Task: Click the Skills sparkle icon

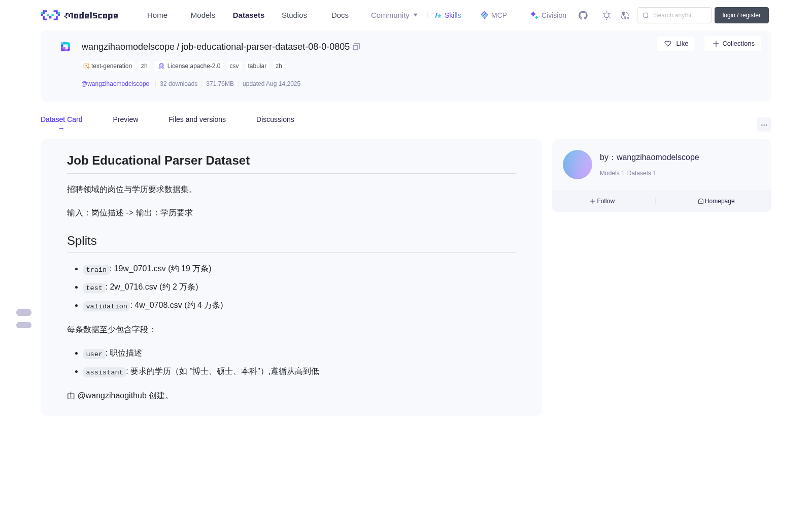Action: click(438, 15)
